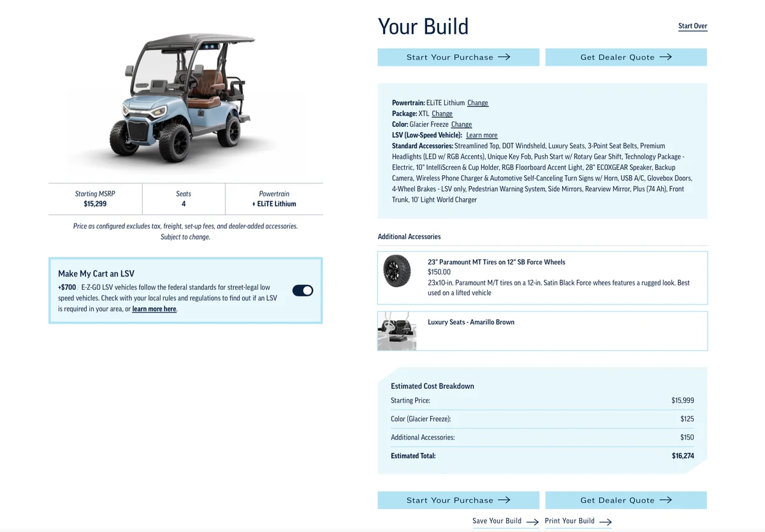
Task: Click the Estimated Total $16,274 amount
Action: [683, 456]
